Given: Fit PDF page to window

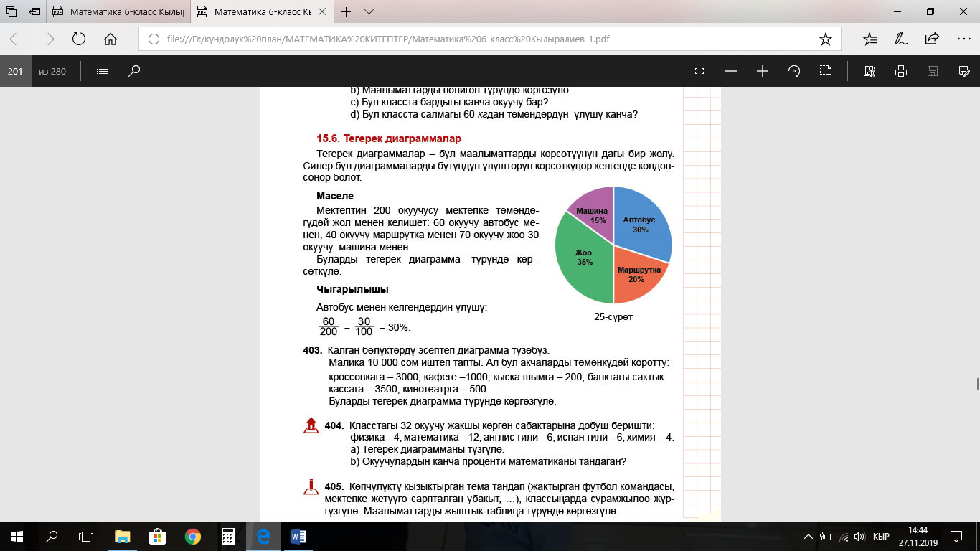Looking at the screenshot, I should (699, 71).
